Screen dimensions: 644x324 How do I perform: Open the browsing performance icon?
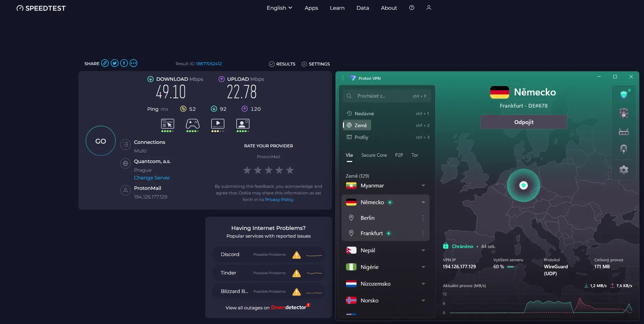click(x=167, y=124)
